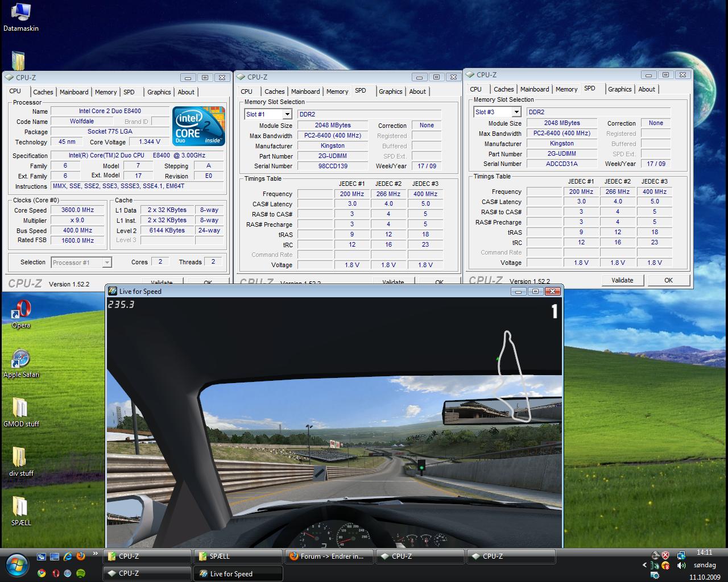Show hidden tray icons arrow
Screen dimensions: 728x582
[x=644, y=566]
